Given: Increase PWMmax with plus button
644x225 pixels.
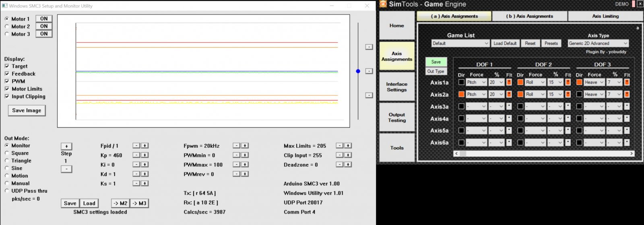Looking at the screenshot, I should pyautogui.click(x=245, y=165).
